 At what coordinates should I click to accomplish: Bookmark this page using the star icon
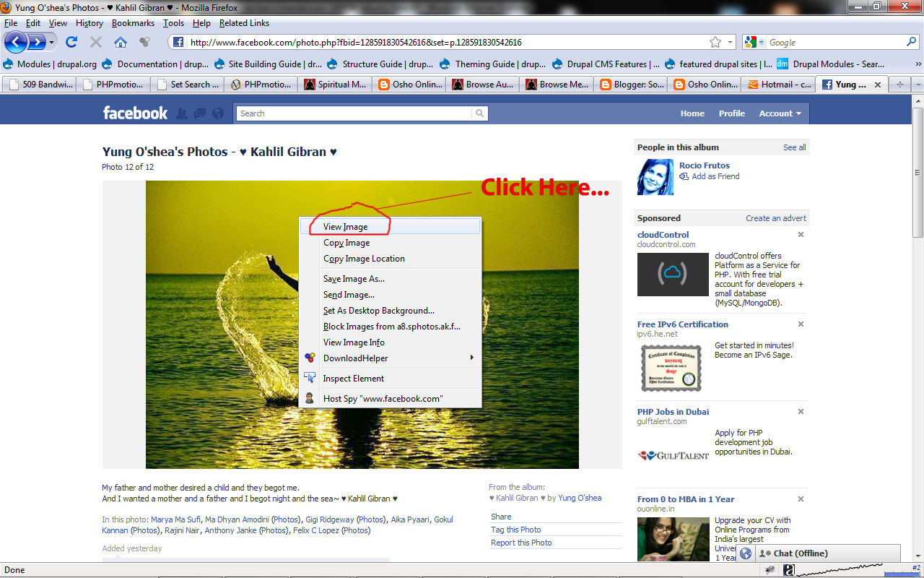tap(715, 41)
